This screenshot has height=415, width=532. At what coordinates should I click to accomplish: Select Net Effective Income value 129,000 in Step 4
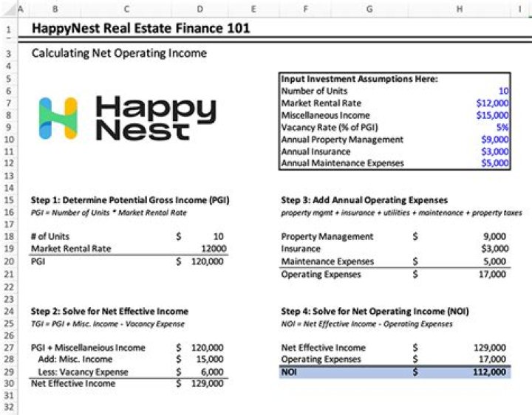[490, 348]
